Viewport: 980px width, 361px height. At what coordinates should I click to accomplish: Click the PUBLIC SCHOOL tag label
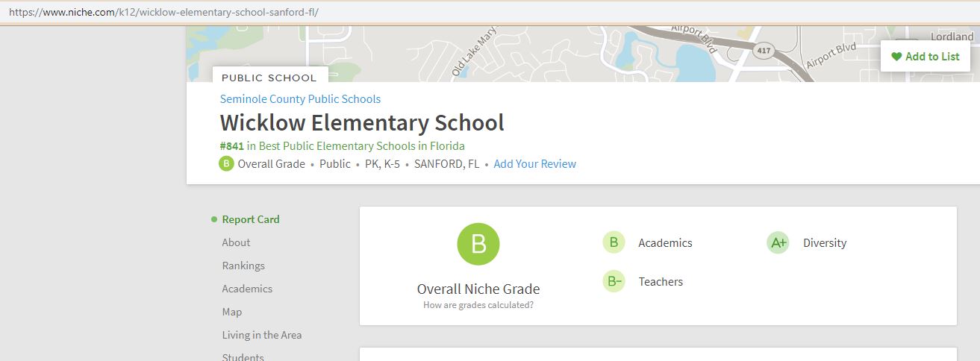coord(269,78)
